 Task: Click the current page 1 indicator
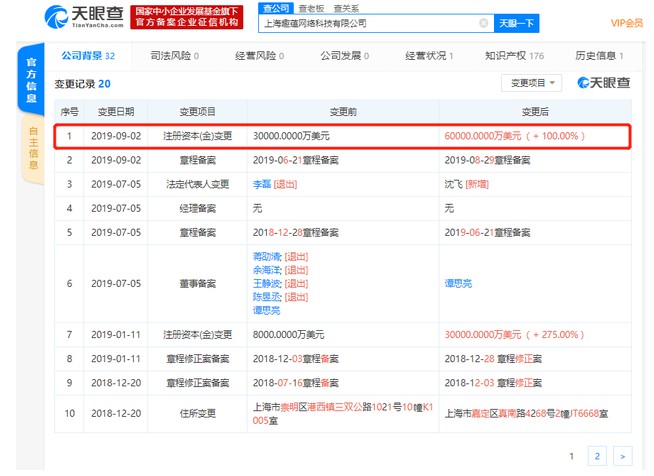(x=571, y=456)
